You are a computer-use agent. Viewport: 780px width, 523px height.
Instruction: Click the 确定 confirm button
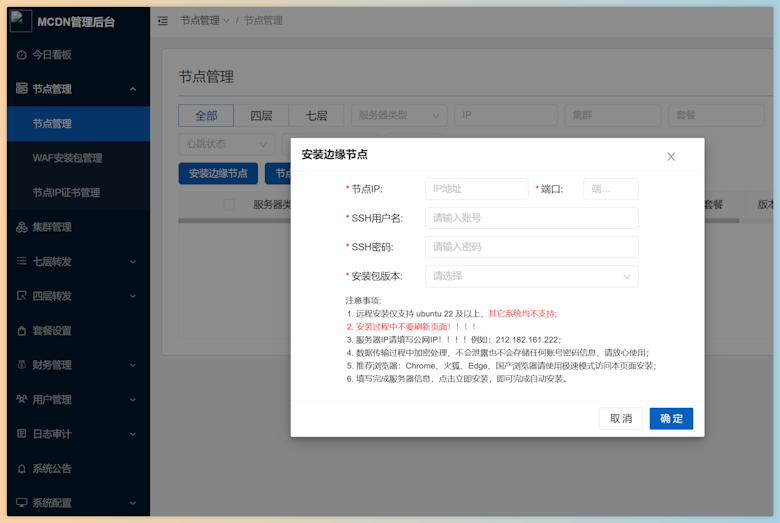(671, 418)
